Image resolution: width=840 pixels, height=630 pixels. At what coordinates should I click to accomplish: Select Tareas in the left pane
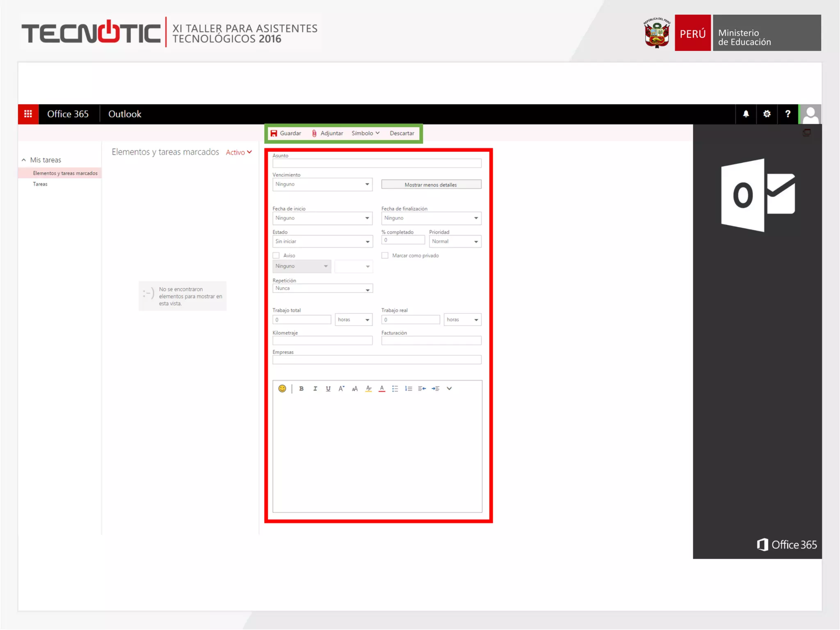click(40, 184)
